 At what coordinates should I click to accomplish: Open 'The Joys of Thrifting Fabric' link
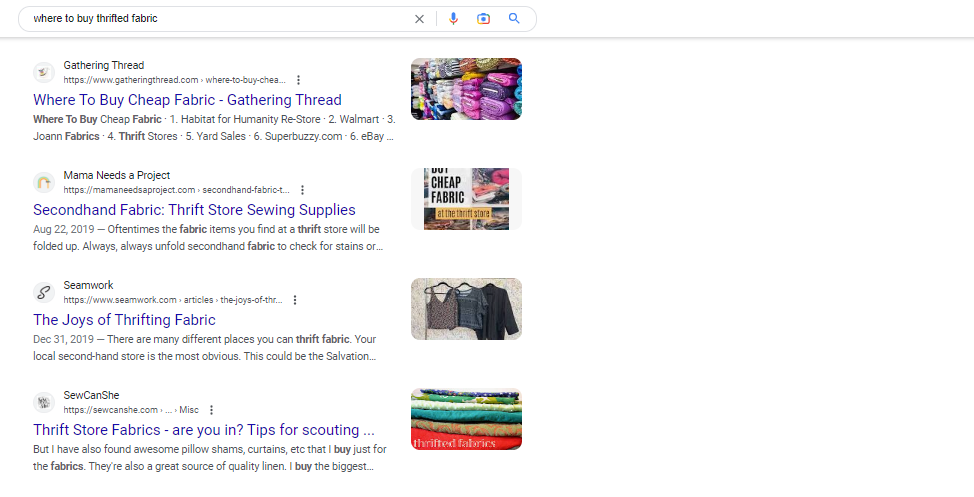(124, 320)
